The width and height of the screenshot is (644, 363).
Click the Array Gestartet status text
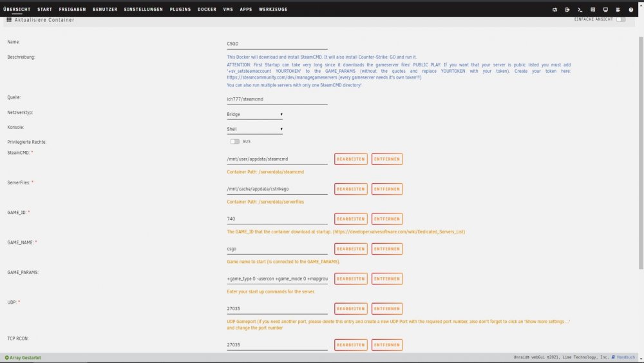pyautogui.click(x=25, y=358)
